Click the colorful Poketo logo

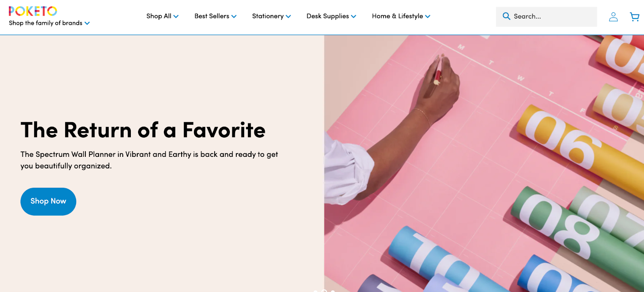(x=33, y=11)
